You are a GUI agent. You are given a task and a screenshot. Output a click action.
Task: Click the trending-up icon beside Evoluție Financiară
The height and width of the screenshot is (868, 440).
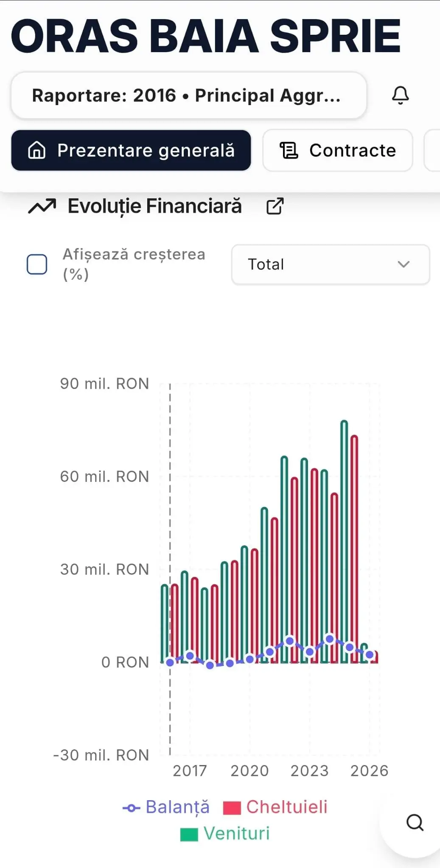(42, 206)
